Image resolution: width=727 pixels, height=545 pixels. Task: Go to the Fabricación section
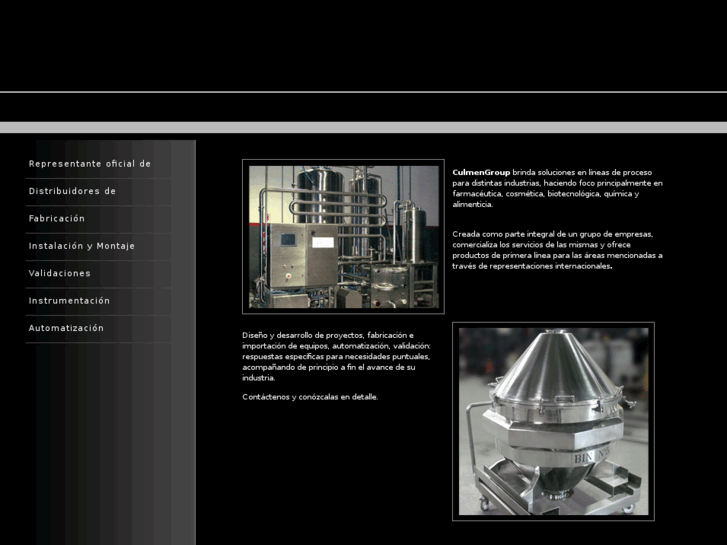(x=57, y=218)
